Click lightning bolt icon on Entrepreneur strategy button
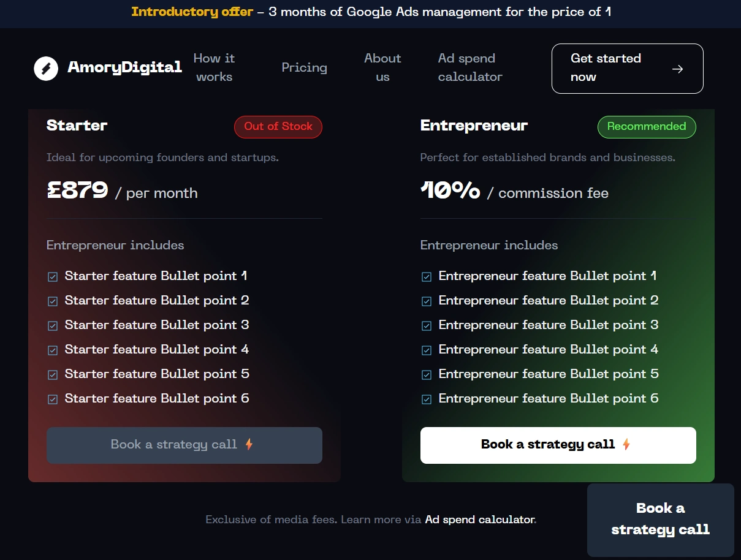The height and width of the screenshot is (560, 741). [626, 445]
